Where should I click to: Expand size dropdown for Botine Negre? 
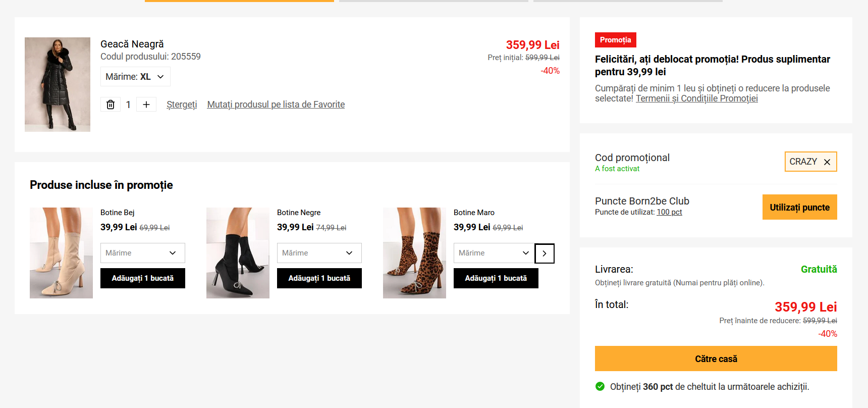click(x=319, y=253)
